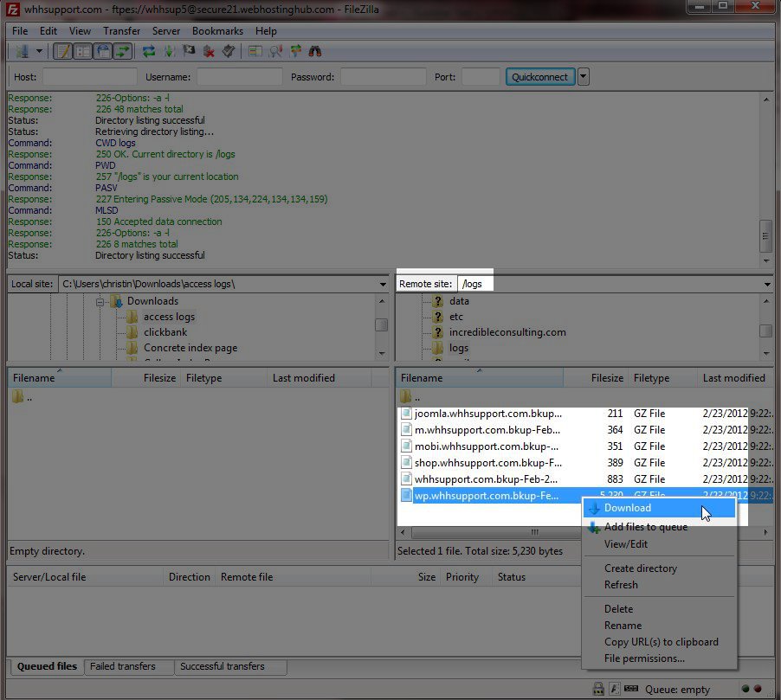
Task: Expand the Local site path dropdown
Action: (383, 284)
